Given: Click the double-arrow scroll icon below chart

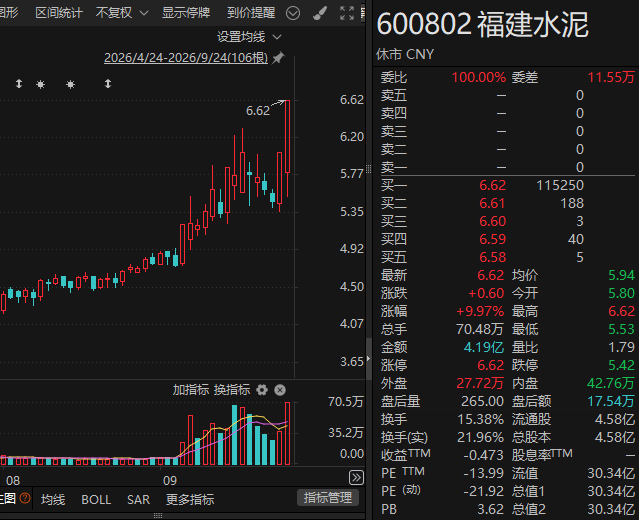Looking at the screenshot, I should [x=356, y=477].
